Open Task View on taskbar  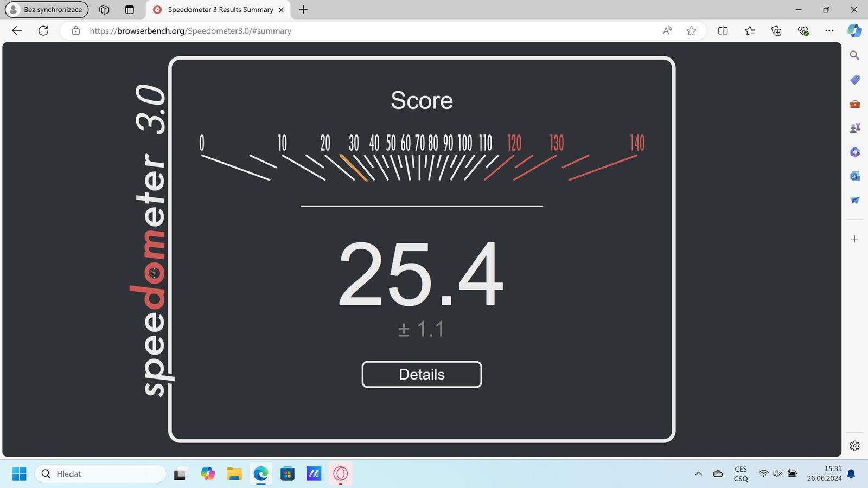180,474
